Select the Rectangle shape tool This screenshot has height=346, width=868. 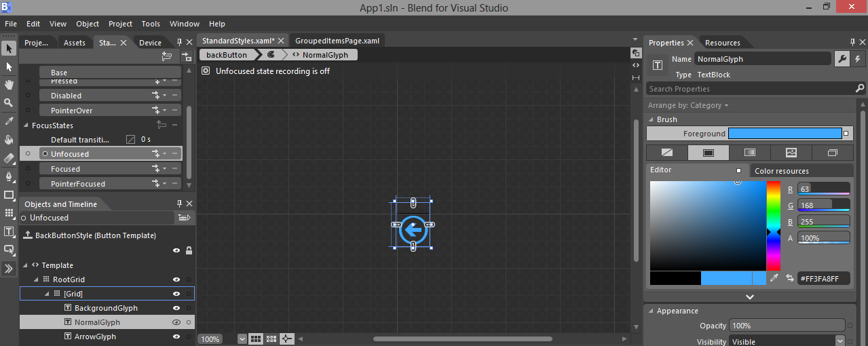point(9,195)
